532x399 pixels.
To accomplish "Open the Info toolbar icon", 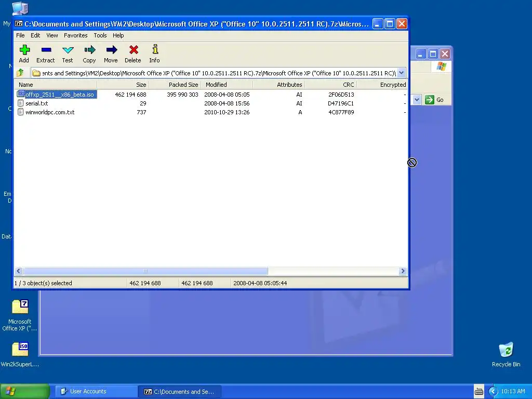I will 155,49.
